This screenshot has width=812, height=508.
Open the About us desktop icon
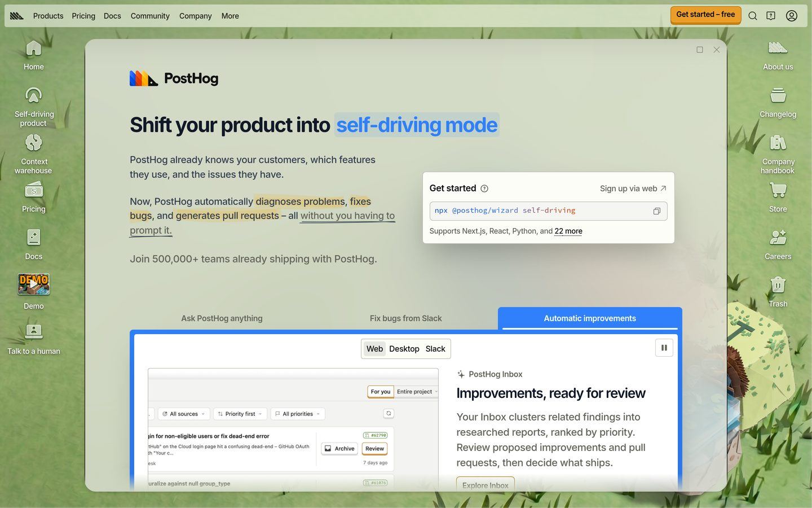[778, 55]
